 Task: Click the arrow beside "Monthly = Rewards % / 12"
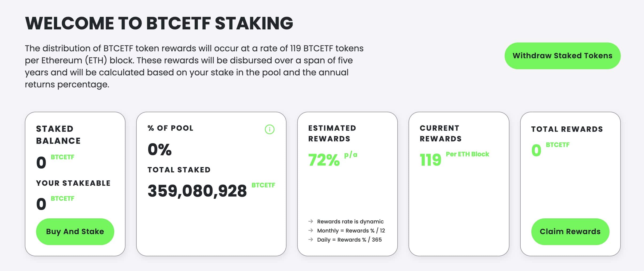coord(311,230)
